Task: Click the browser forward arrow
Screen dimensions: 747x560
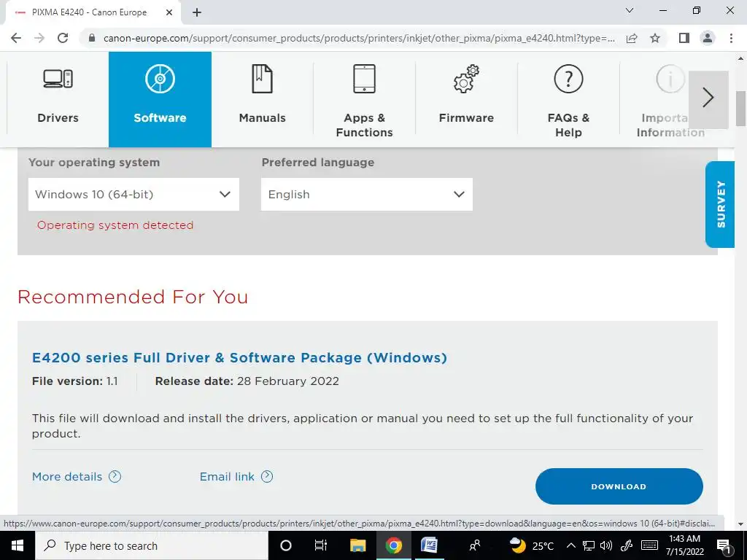Action: coord(39,38)
